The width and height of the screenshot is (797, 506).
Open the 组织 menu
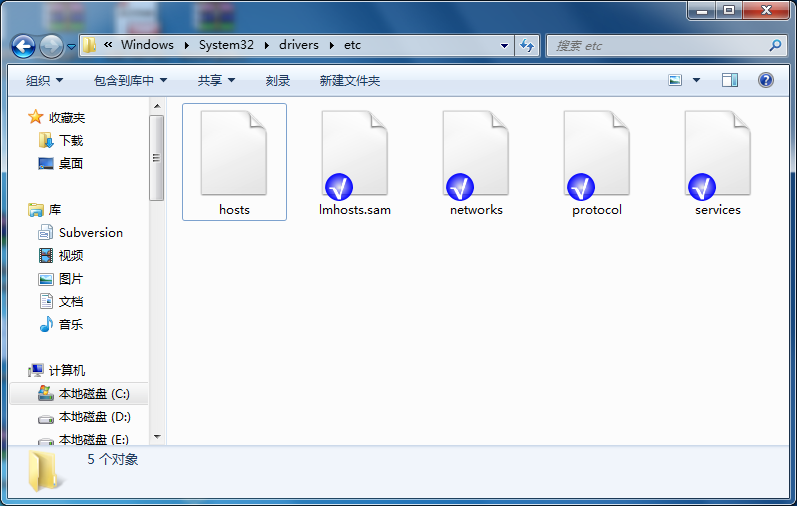(44, 80)
